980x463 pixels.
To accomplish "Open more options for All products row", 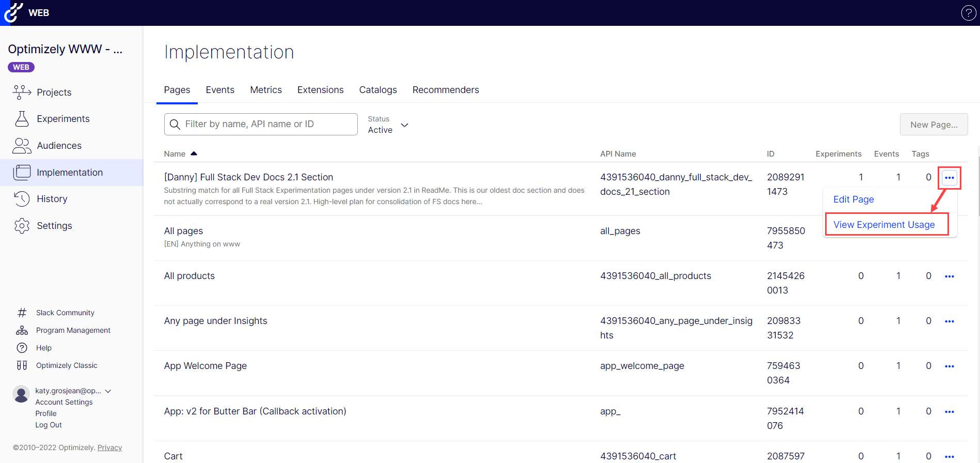I will pos(949,276).
